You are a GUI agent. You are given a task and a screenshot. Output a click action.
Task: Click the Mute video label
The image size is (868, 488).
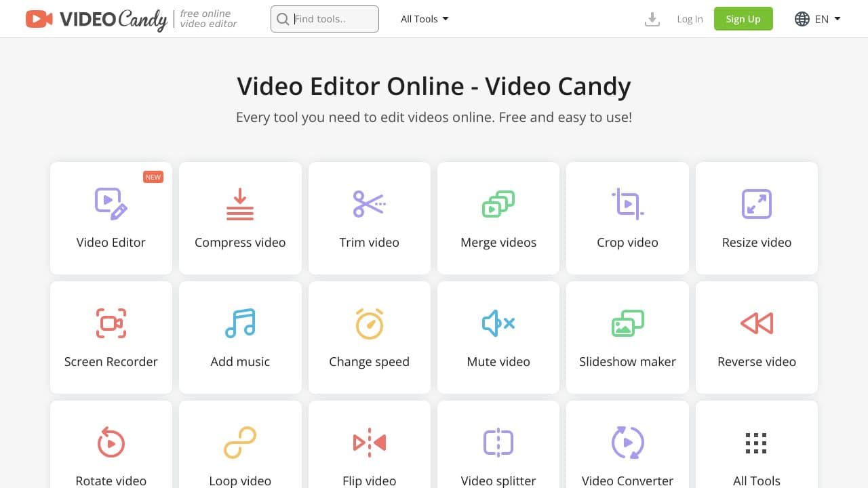[x=498, y=361]
